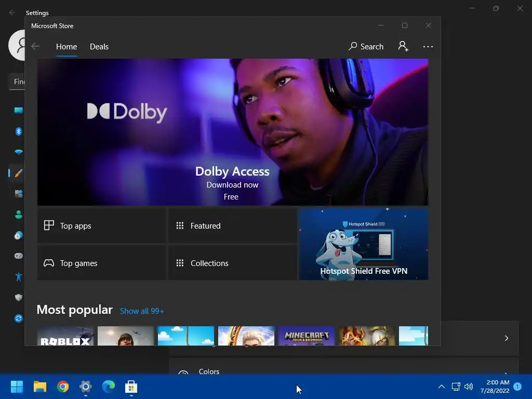
Task: Select the Windows Update icon in Settings
Action: click(x=19, y=318)
